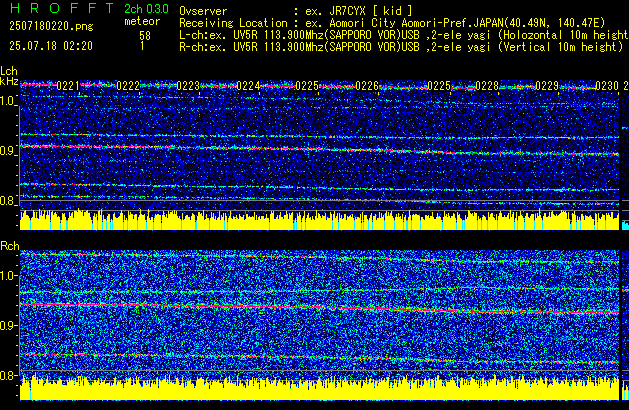This screenshot has width=629, height=410.
Task: Click the 0229 time marker
Action: pos(547,86)
